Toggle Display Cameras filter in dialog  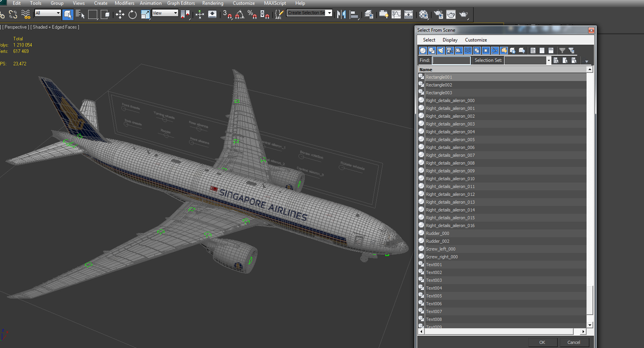[449, 50]
